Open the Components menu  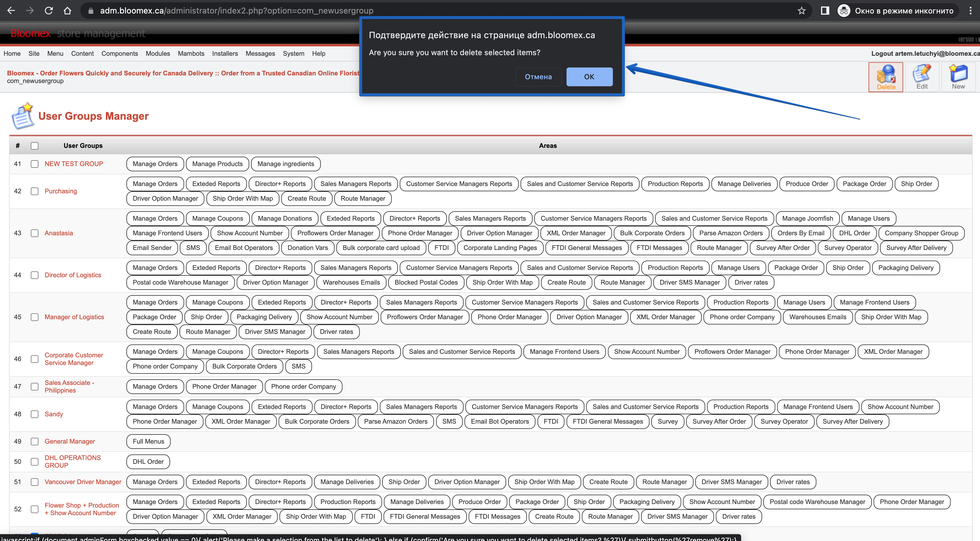119,54
